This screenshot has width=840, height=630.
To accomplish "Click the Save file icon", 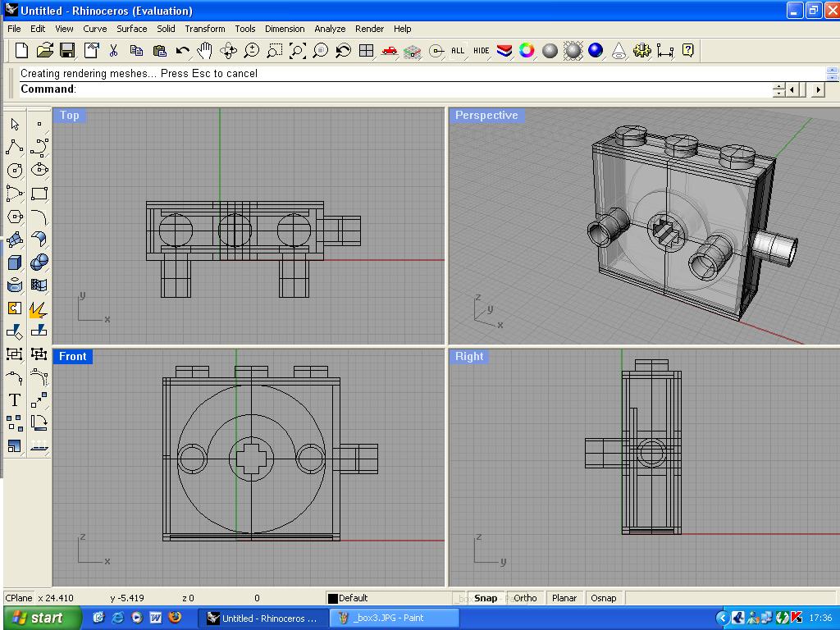I will coord(67,51).
